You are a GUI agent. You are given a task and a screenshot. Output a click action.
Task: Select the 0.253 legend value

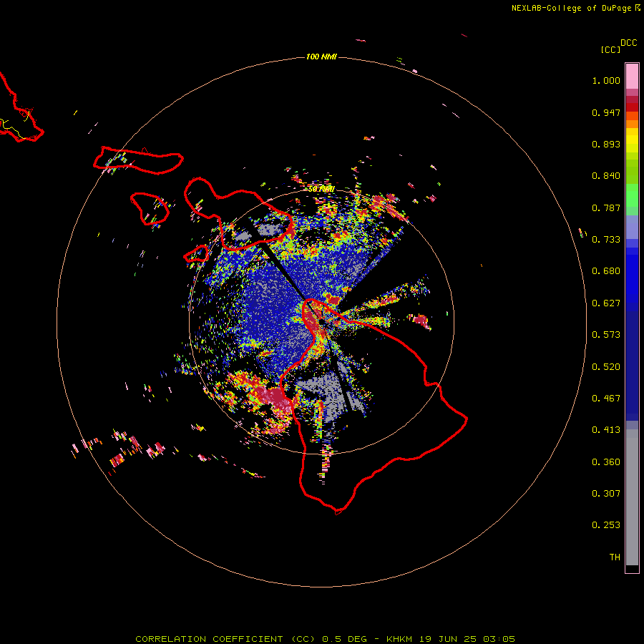click(606, 525)
